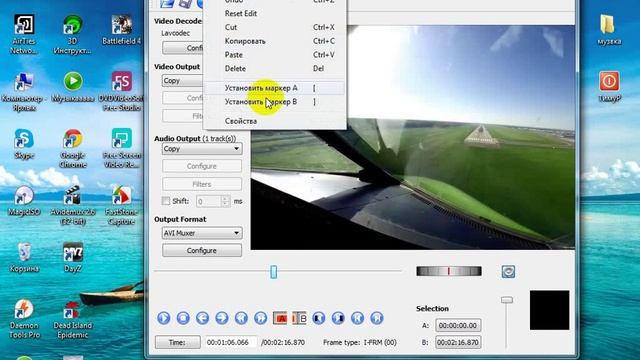Click the Lavcodec decoder label
This screenshot has width=640, height=360.
tap(176, 33)
